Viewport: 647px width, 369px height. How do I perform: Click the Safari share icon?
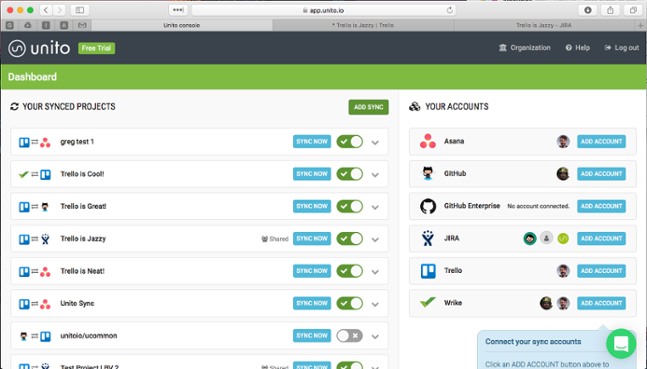coord(610,10)
